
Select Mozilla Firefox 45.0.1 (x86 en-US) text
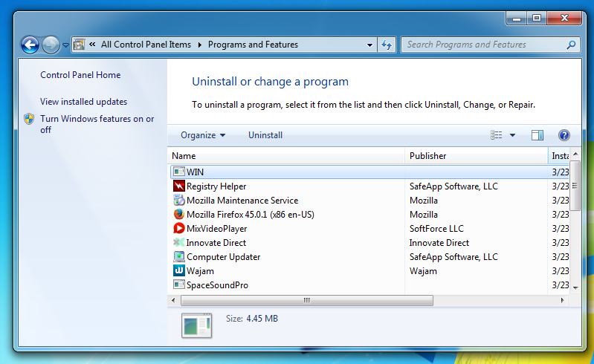click(251, 215)
